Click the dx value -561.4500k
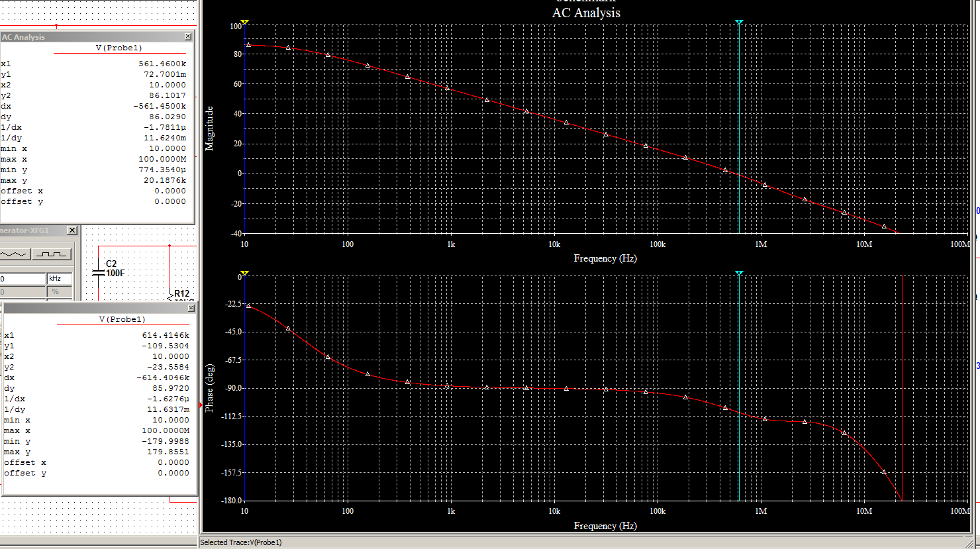The height and width of the screenshot is (549, 980). 160,106
